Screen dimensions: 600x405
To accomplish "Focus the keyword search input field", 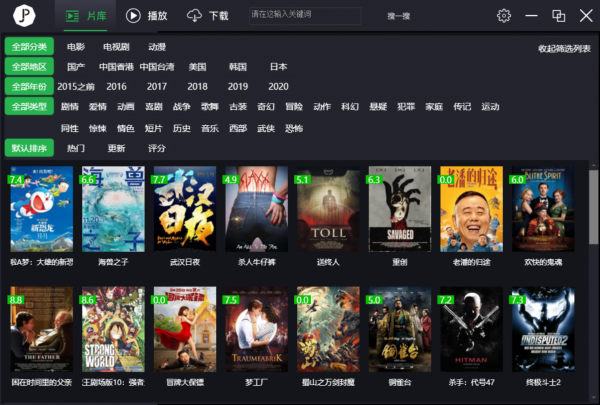I will (305, 16).
